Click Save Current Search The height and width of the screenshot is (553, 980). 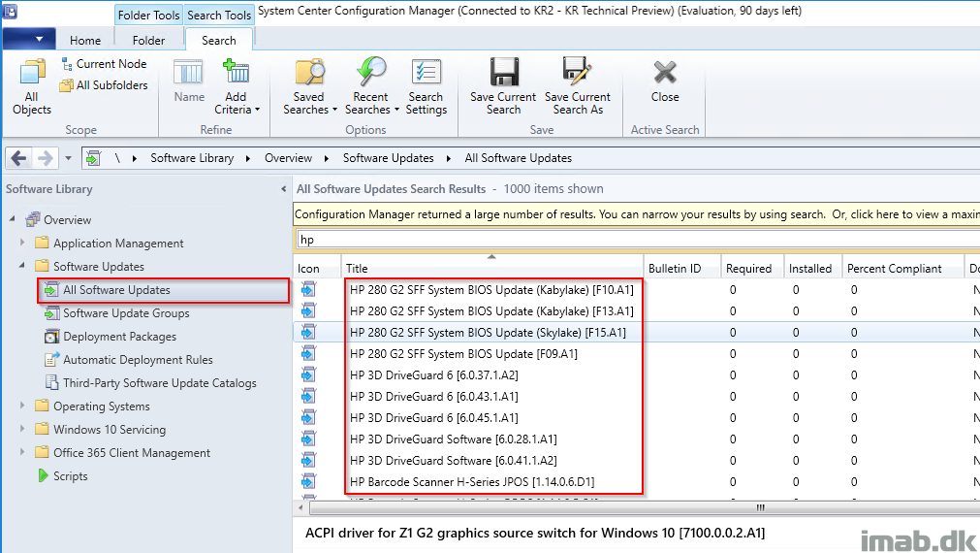coord(503,86)
